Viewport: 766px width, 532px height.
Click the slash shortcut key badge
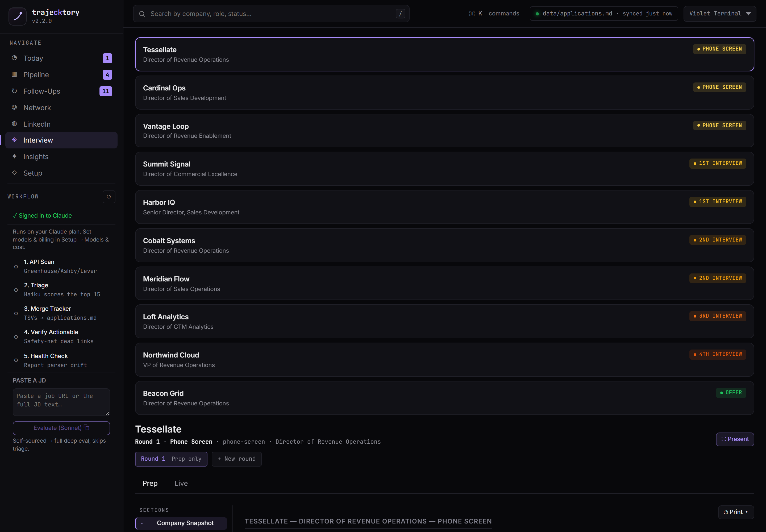point(400,14)
